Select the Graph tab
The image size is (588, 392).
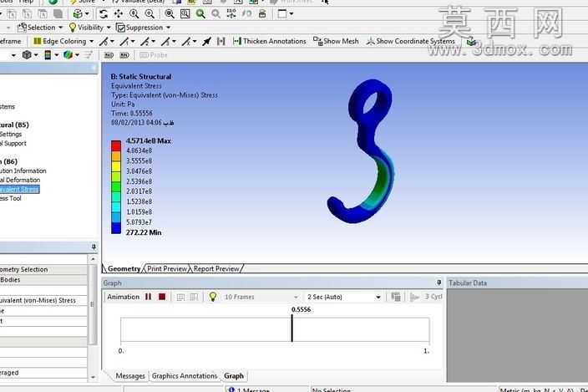tap(234, 376)
